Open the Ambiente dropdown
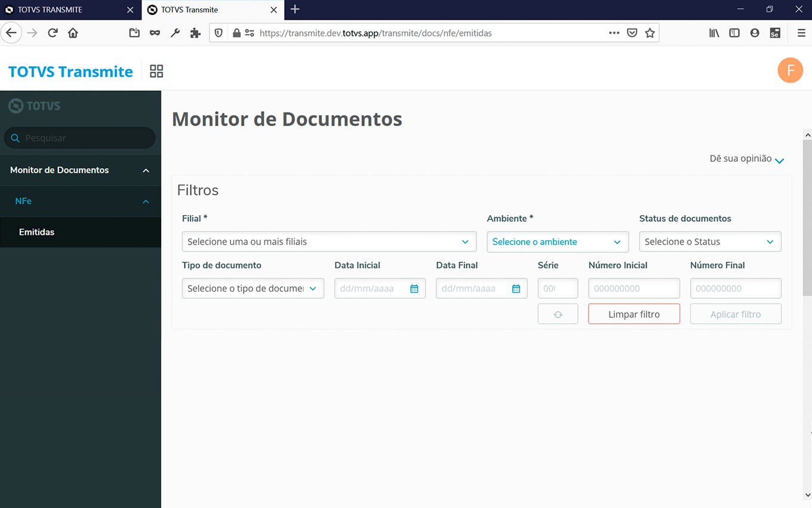The height and width of the screenshot is (508, 812). [558, 242]
